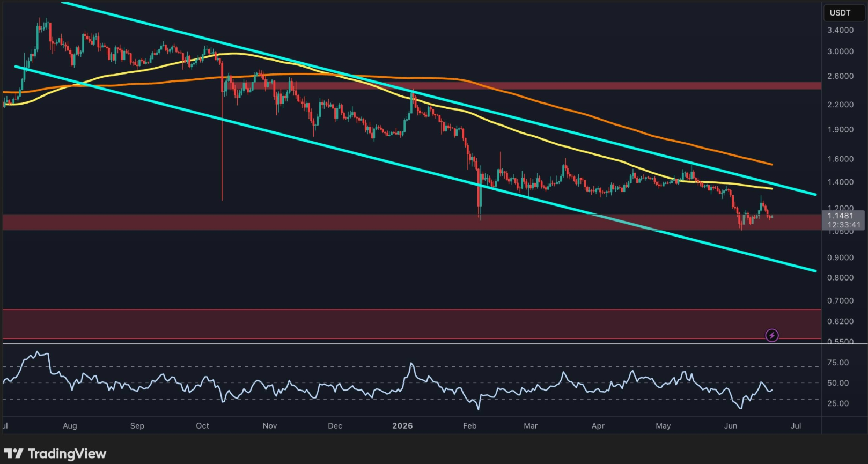Viewport: 868px width, 464px height.
Task: Click the RSI 75.00 axis label
Action: point(838,363)
